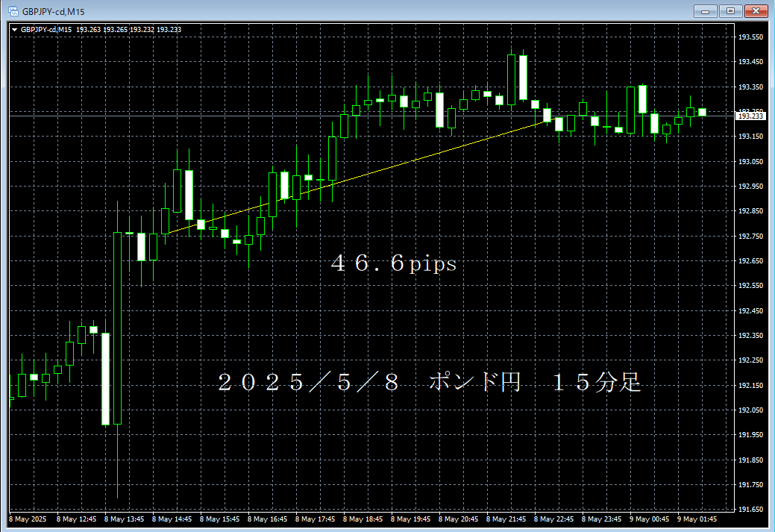Click the chart window icon in title bar

[x=13, y=11]
